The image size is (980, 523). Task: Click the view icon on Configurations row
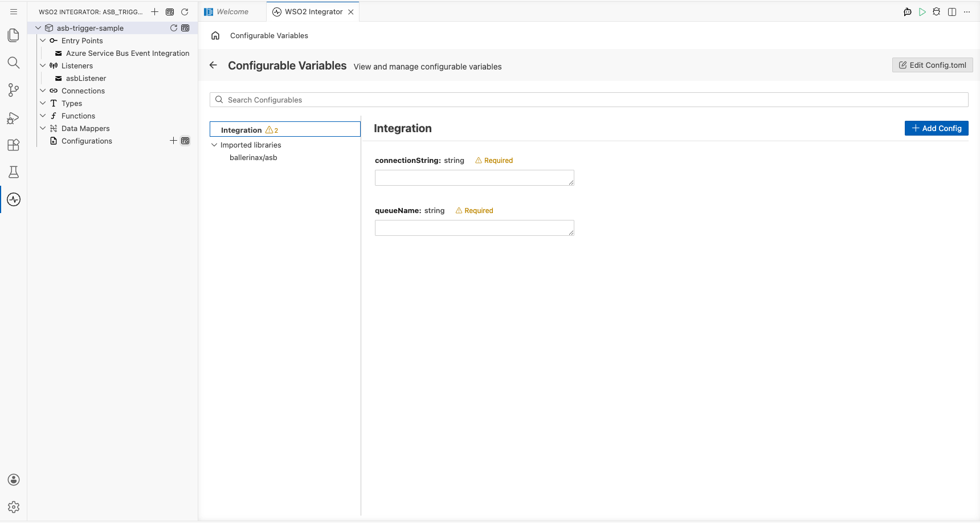(x=185, y=141)
